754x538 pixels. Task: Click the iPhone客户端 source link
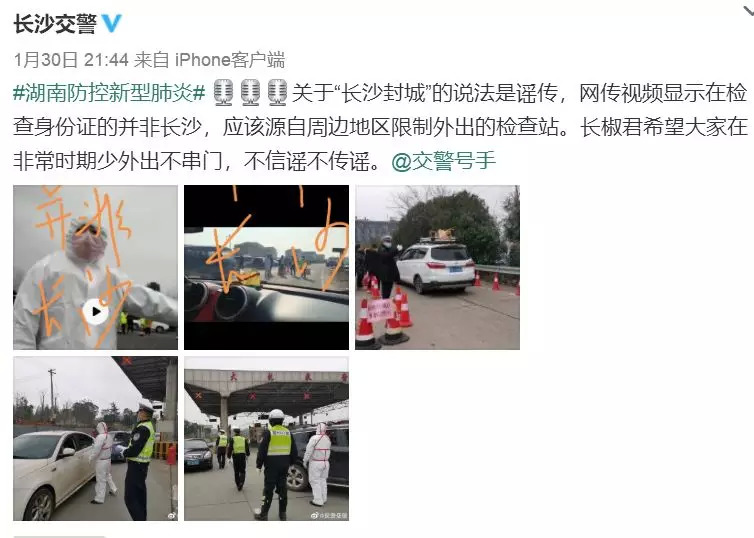pyautogui.click(x=230, y=60)
